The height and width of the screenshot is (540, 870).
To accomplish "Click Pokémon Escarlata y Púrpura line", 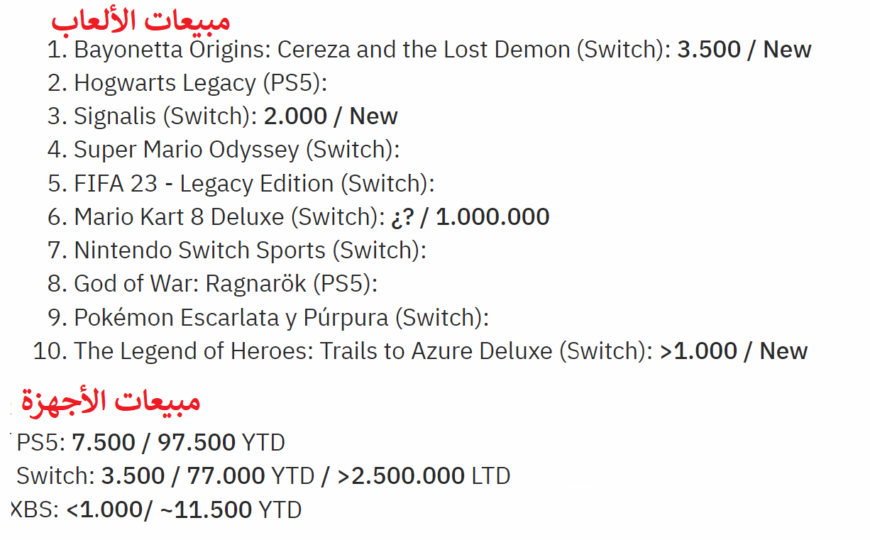I will [267, 317].
